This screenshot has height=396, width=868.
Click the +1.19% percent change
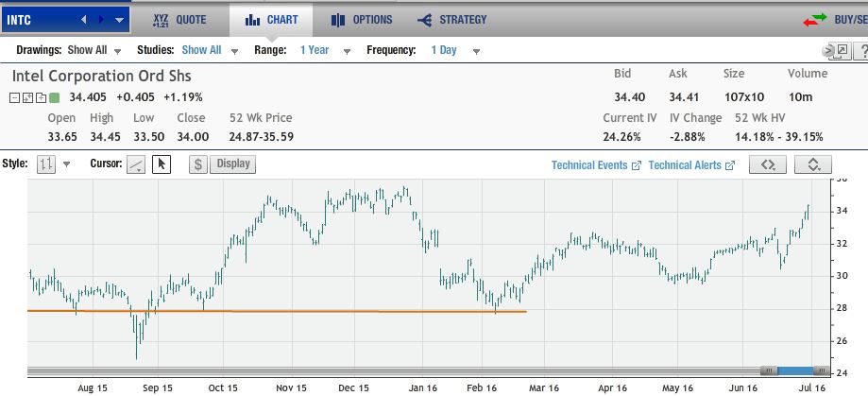click(x=183, y=97)
